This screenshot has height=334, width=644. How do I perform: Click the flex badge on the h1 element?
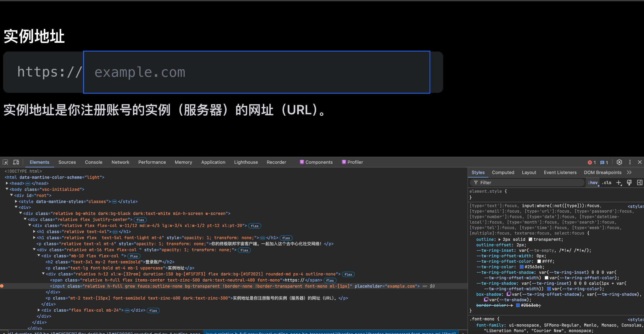click(286, 238)
